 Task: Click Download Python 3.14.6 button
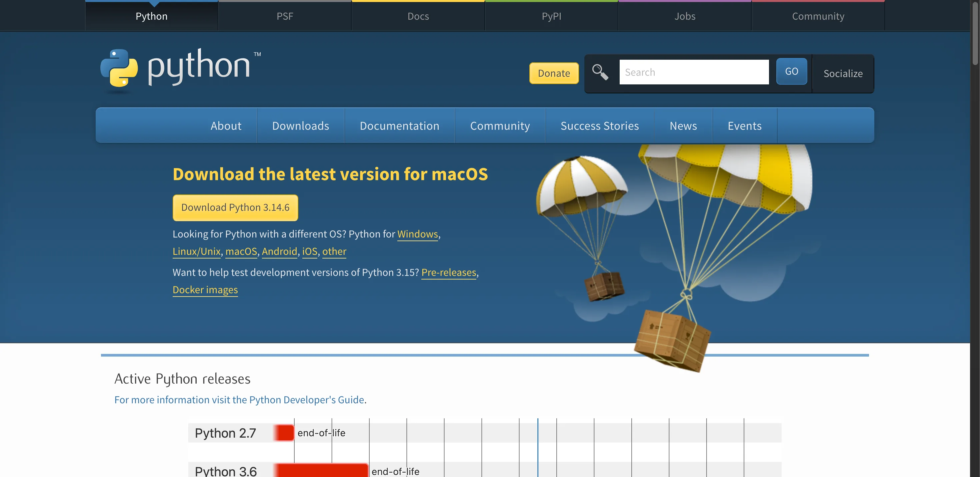tap(235, 207)
